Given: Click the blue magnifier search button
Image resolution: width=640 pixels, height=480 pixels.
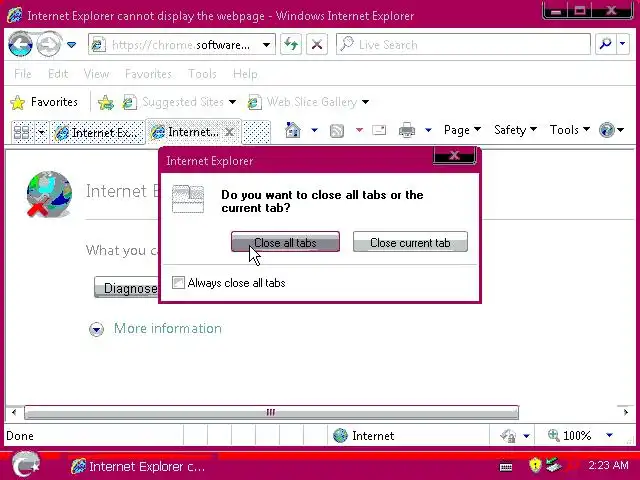Looking at the screenshot, I should [x=605, y=44].
